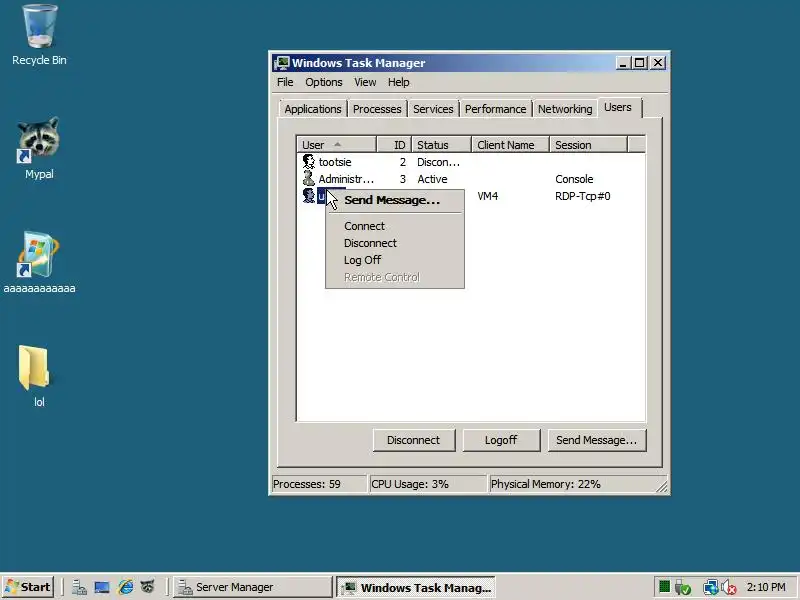Click the muted volume tray icon
Viewport: 800px width, 600px height.
point(729,588)
